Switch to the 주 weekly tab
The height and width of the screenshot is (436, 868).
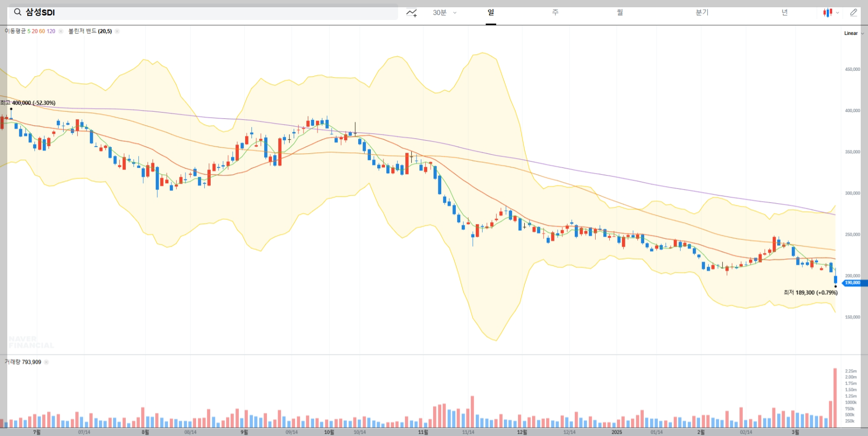(x=555, y=13)
